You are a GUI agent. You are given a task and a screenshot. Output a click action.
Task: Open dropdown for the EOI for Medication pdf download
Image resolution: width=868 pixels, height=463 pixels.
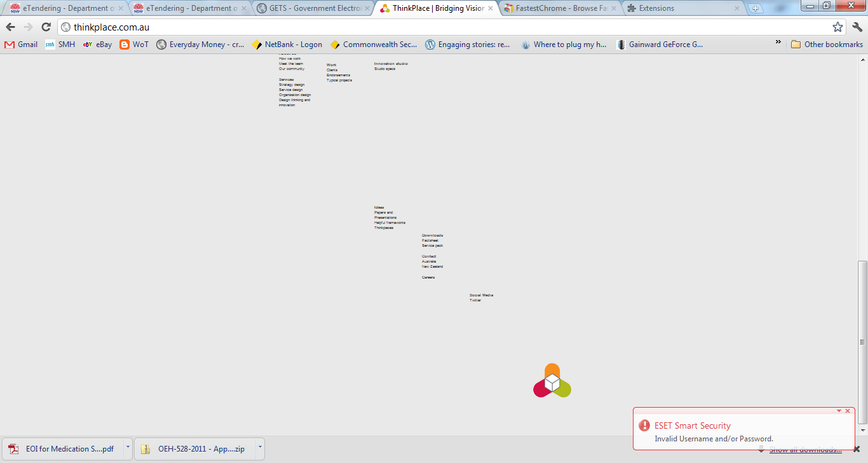point(128,448)
